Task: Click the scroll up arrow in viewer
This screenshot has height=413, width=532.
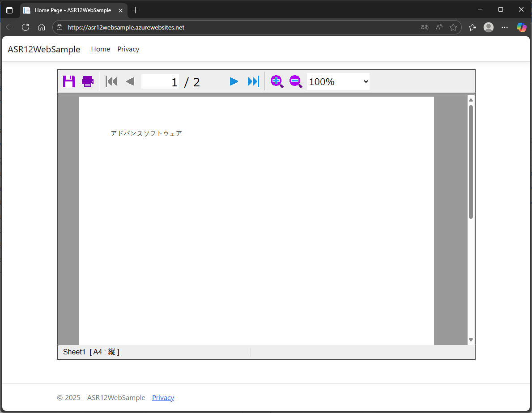Action: click(471, 100)
